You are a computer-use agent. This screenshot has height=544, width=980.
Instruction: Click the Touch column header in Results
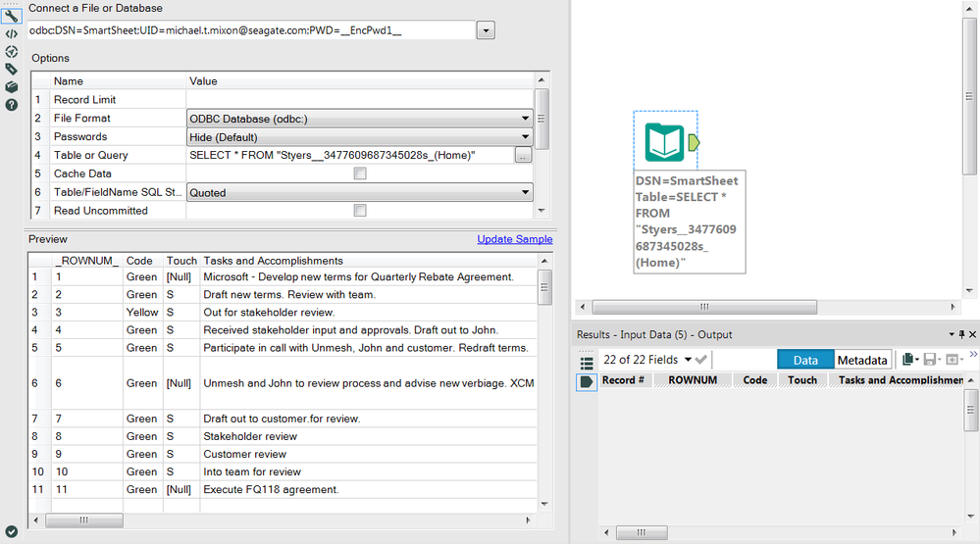[x=802, y=379]
